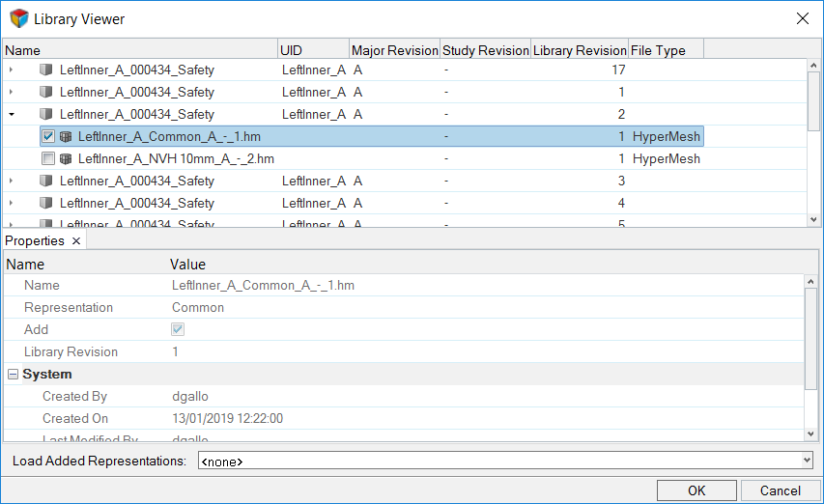Open the Load Added Representations dropdown
824x504 pixels.
click(807, 461)
